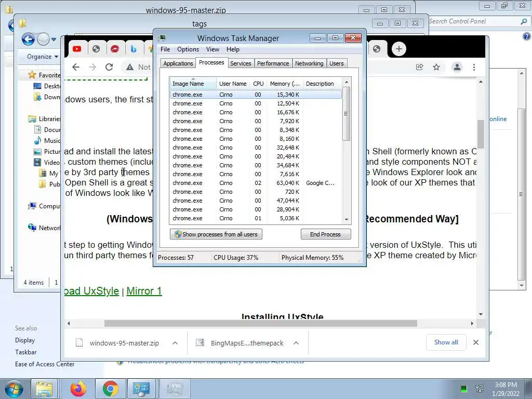
Task: Select Music in the Explorer sidebar
Action: coord(47,140)
